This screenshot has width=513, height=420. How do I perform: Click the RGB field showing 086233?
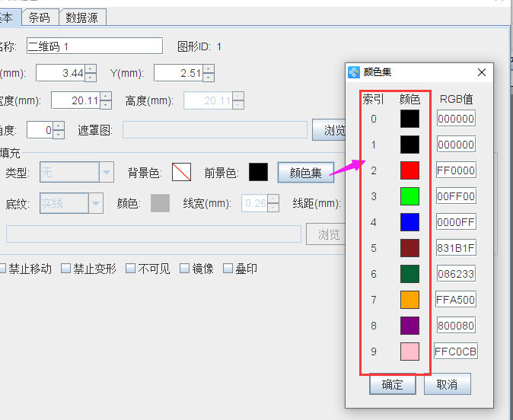(x=456, y=273)
